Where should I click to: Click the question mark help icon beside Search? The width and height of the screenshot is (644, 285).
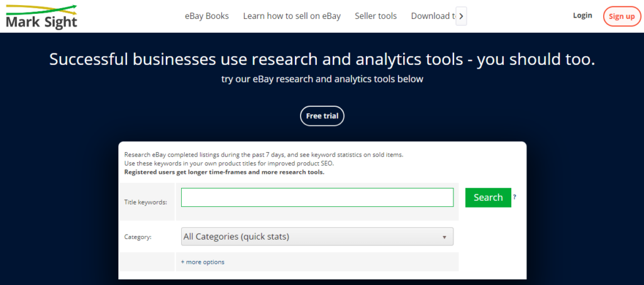(x=514, y=198)
